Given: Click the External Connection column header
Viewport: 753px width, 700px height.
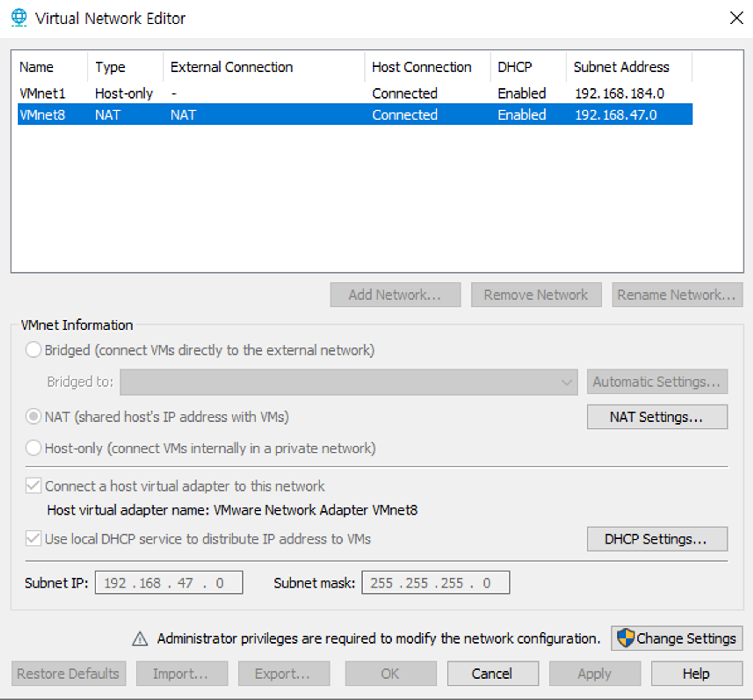Looking at the screenshot, I should (x=232, y=67).
